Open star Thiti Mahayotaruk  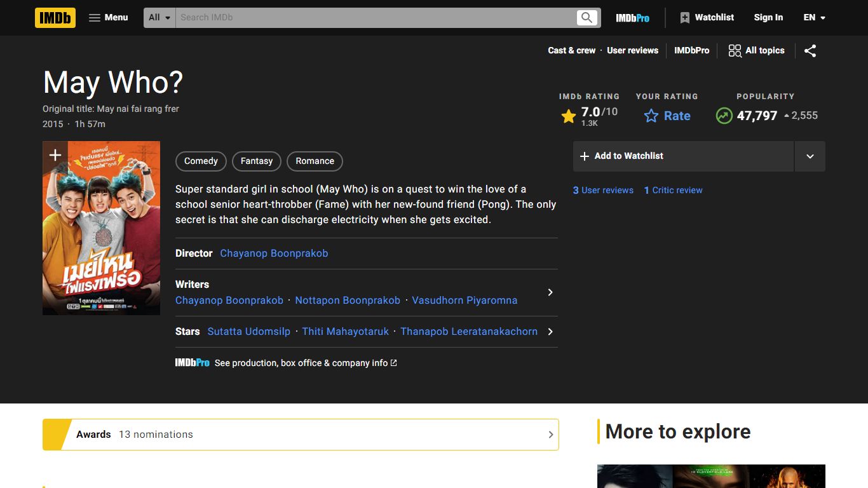click(x=345, y=331)
